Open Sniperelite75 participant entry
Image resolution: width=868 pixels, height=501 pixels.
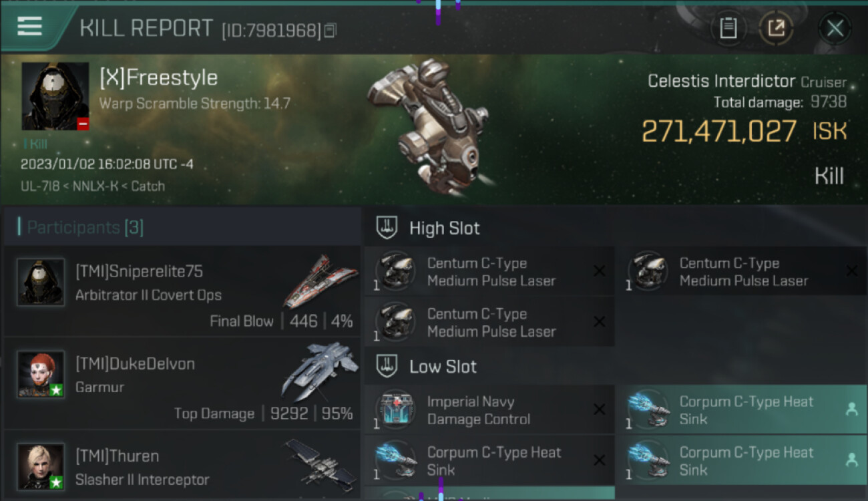click(x=182, y=291)
